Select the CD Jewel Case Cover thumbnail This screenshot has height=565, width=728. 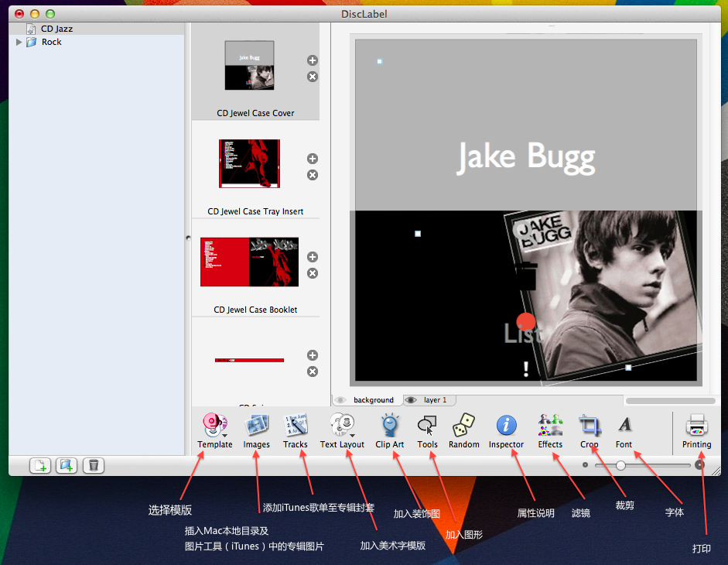point(249,66)
